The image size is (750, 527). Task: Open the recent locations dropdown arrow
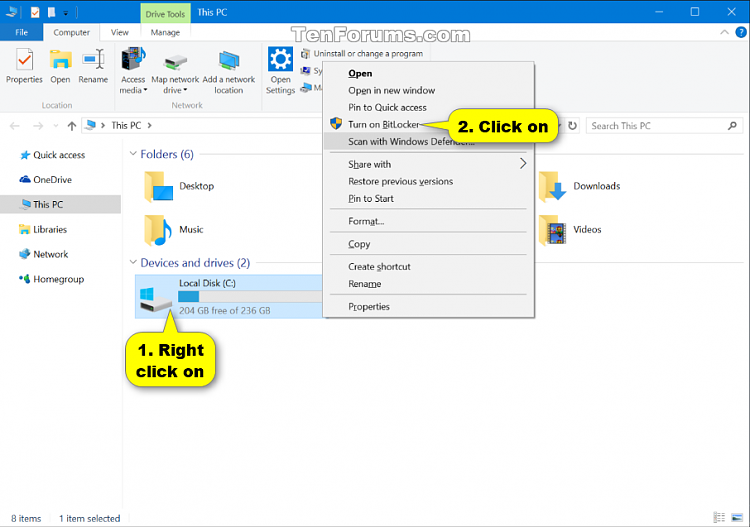coord(55,126)
